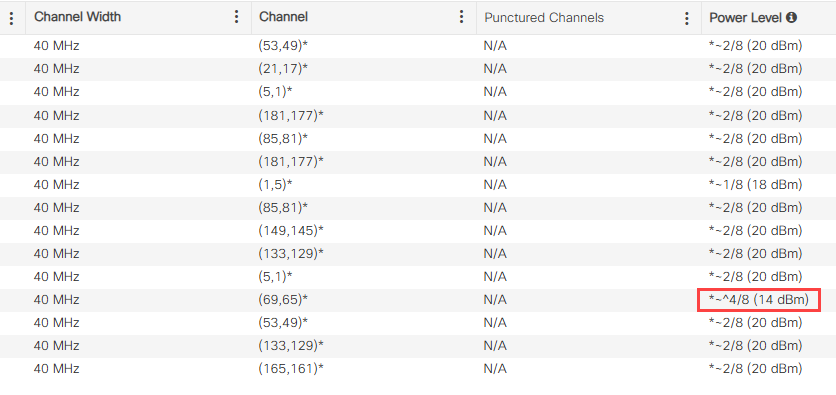
Task: Open the Channel Width column options menu
Action: tap(236, 17)
